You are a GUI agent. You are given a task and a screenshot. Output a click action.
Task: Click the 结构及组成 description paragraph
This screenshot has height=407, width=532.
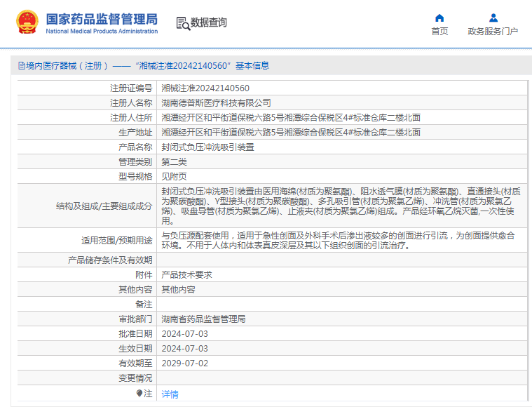pos(341,206)
